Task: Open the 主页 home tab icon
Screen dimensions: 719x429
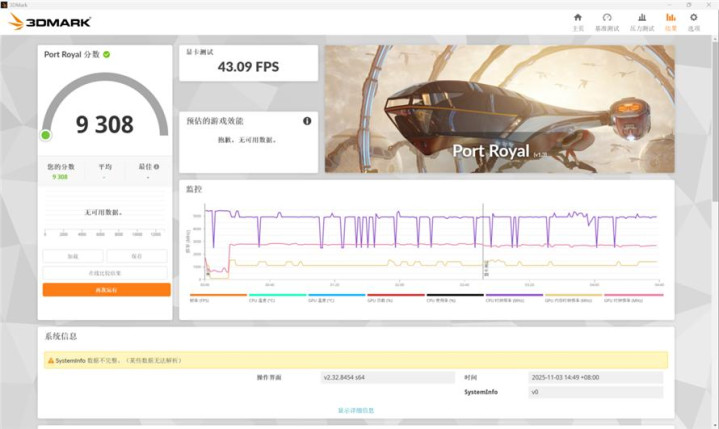Action: 577,20
